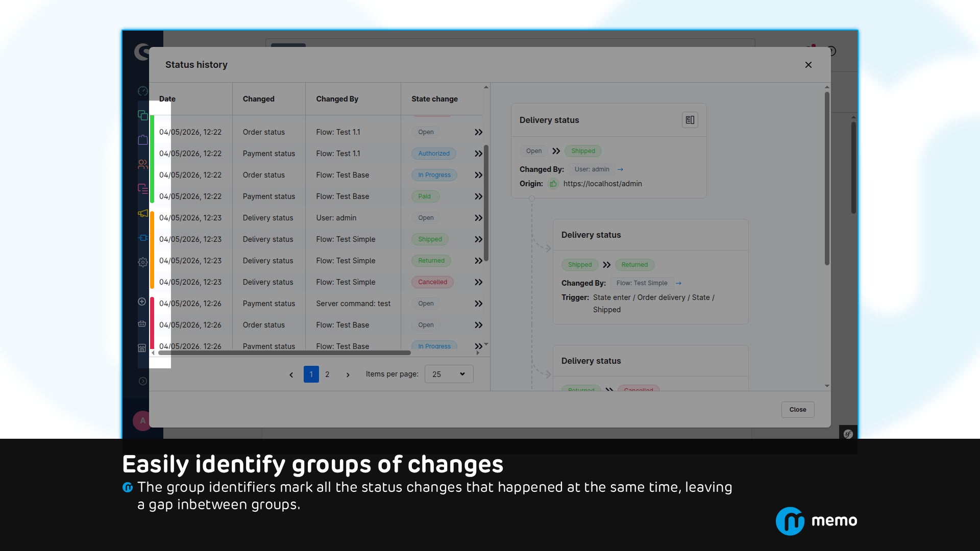Close the Status history dialog with the X

[808, 65]
